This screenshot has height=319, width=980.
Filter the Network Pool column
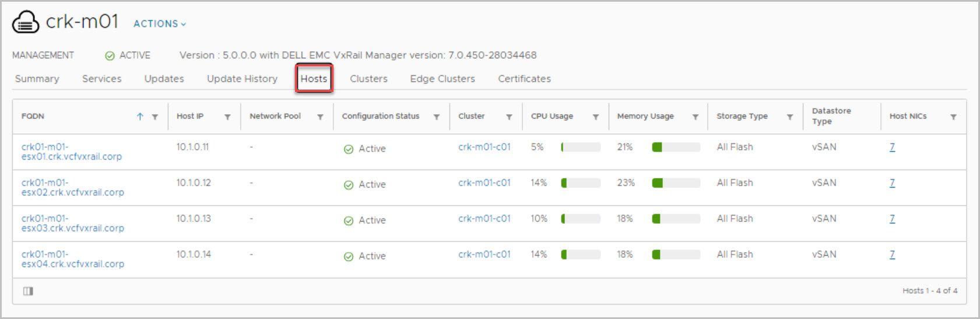coord(320,117)
